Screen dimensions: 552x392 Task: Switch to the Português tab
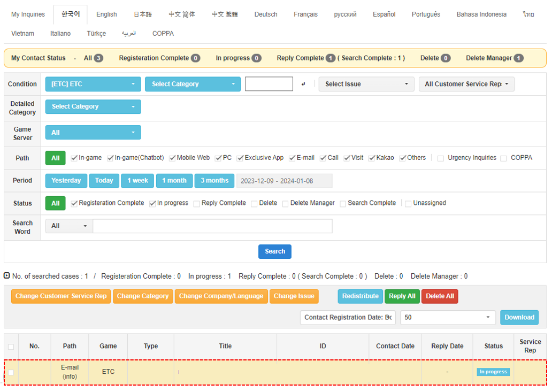(x=426, y=14)
